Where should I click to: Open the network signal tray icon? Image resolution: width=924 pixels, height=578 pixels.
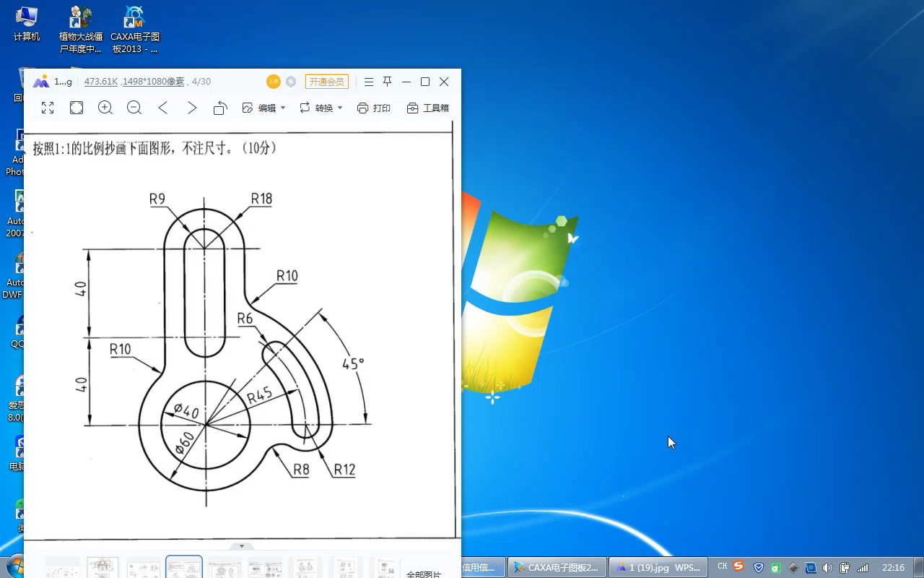click(x=863, y=568)
